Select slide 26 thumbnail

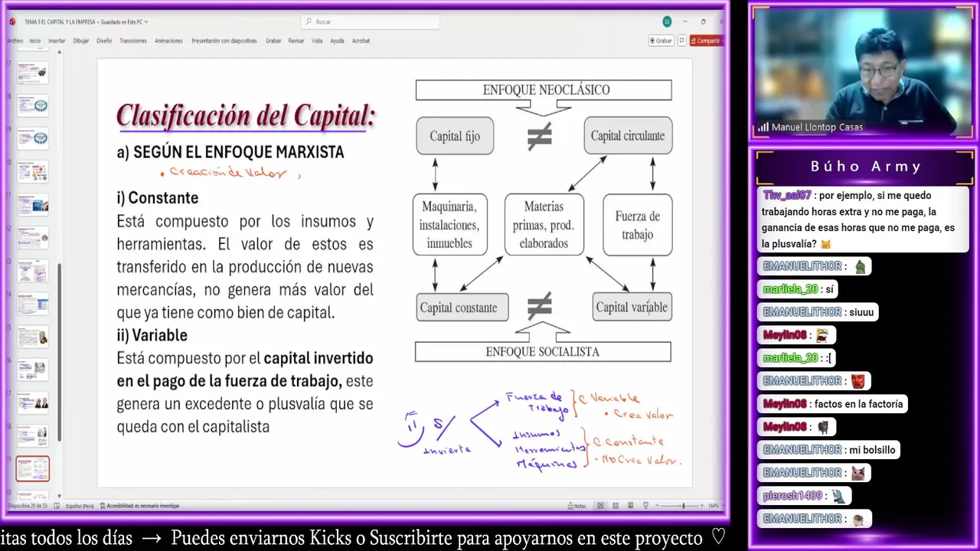[33, 370]
